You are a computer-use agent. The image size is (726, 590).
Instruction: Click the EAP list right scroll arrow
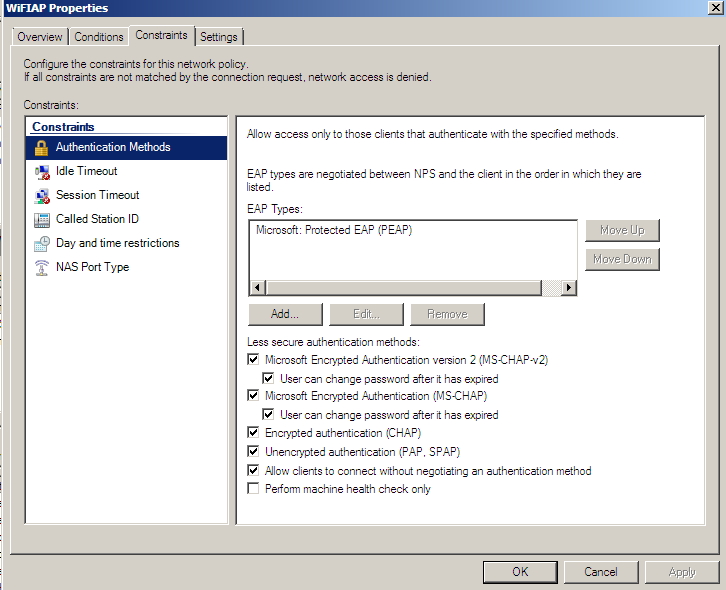coord(569,288)
